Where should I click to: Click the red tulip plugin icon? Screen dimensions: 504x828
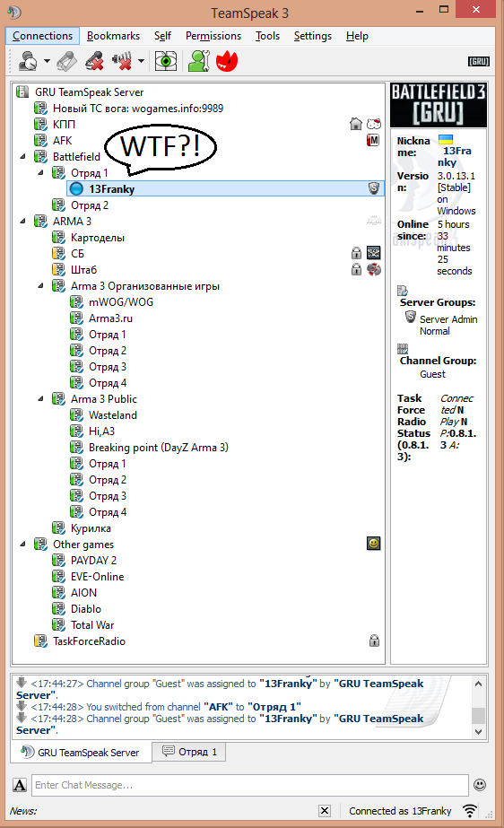click(227, 61)
